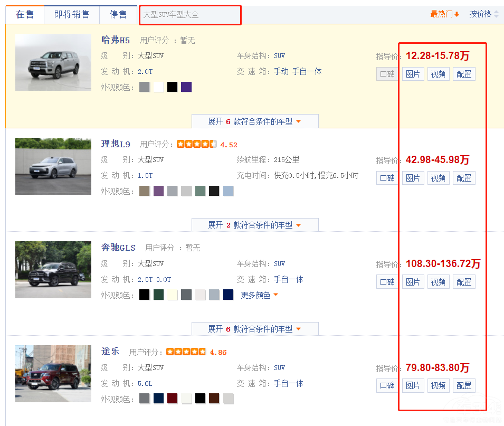
Task: Select the dark red swatch for 途乐
Action: point(172,399)
